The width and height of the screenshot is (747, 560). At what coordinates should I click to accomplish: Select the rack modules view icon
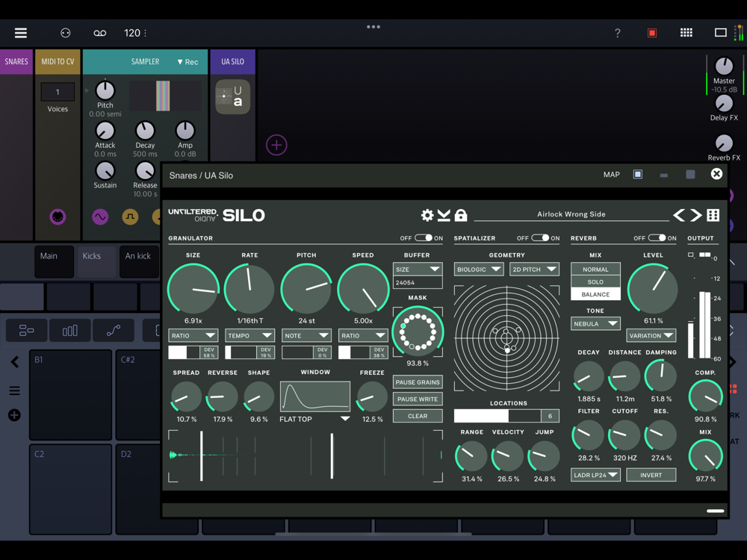point(26,331)
